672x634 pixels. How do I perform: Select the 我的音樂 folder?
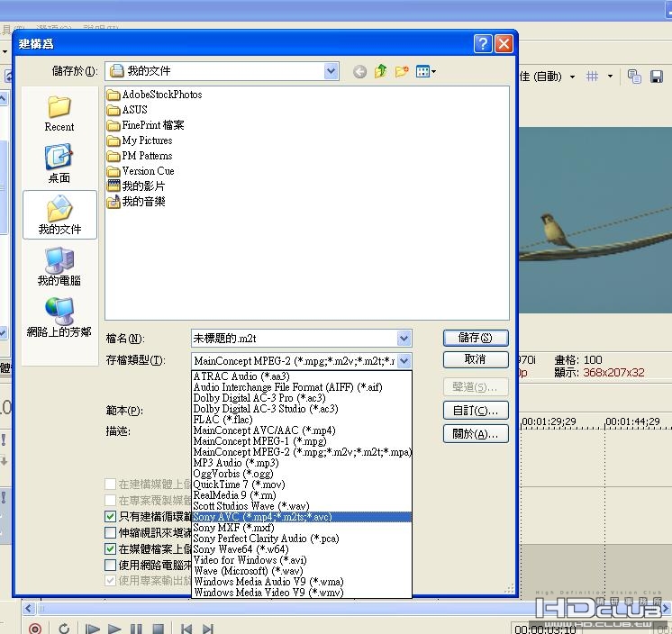136,202
